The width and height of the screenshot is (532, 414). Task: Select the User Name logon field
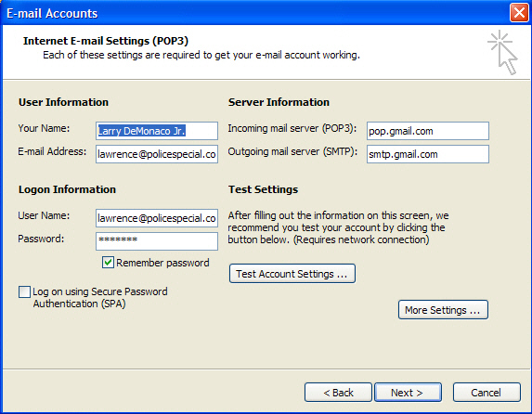click(x=157, y=218)
